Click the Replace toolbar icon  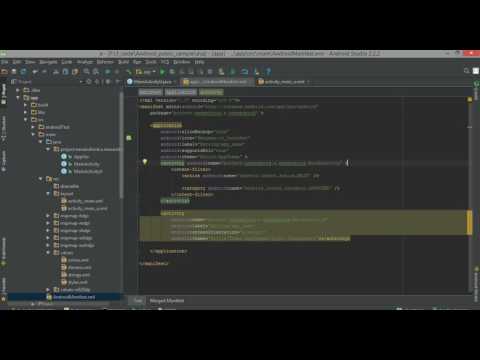96,72
